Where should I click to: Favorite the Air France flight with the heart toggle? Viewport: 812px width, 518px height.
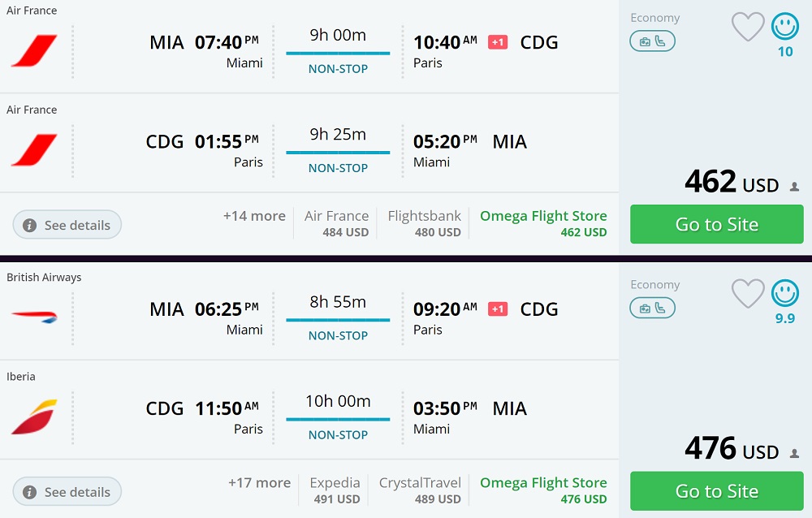point(748,26)
